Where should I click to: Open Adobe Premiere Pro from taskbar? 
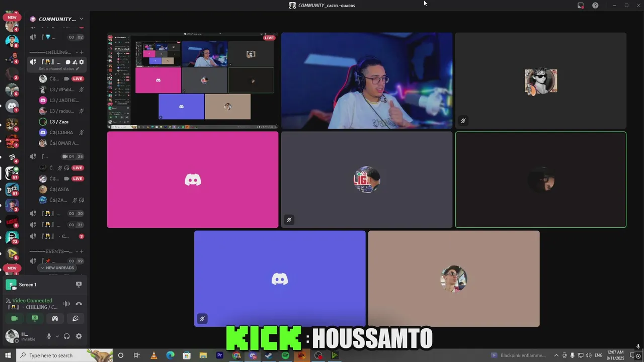coord(219,355)
